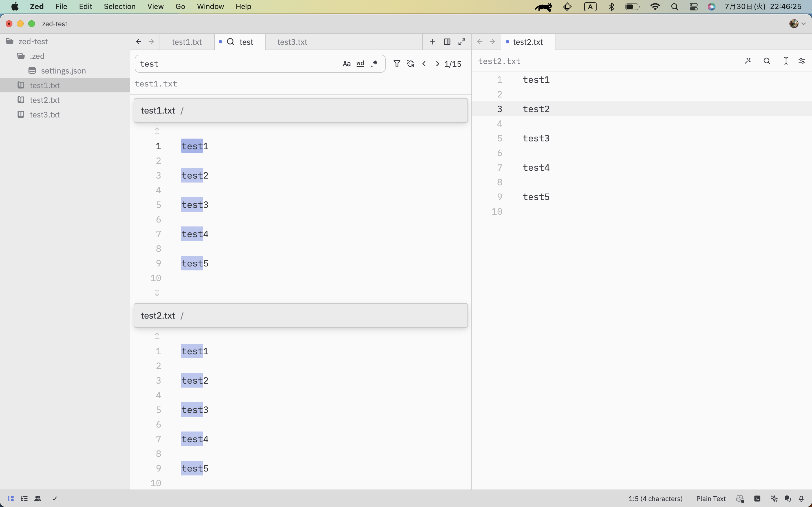Toggle the project panel icon in status bar
Image resolution: width=812 pixels, height=507 pixels.
[x=10, y=499]
